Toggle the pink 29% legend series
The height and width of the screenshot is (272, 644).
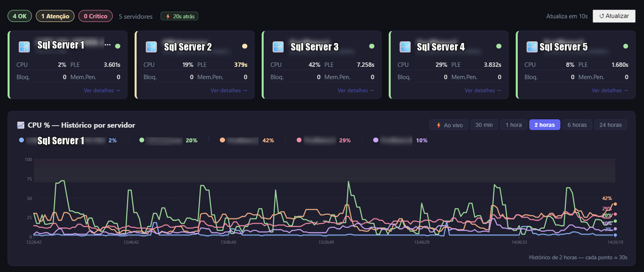(x=323, y=140)
